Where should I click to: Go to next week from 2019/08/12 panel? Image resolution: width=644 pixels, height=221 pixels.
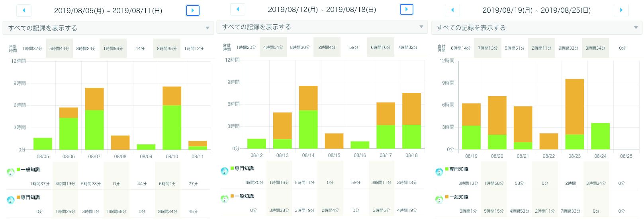tap(407, 9)
